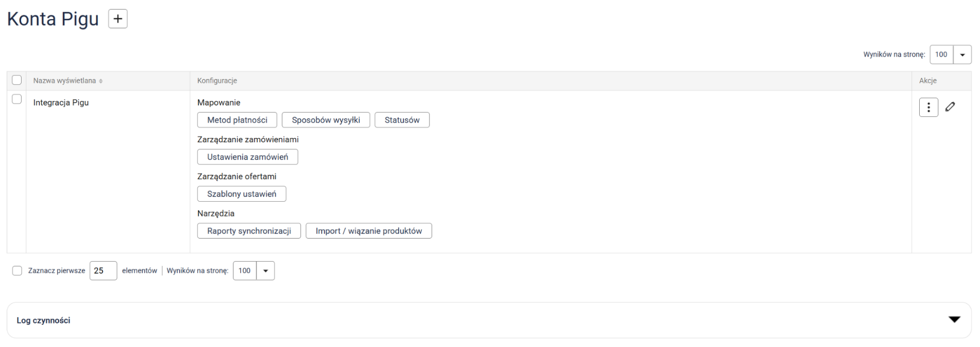
Task: Toggle the select-all checkbox in table header
Action: [17, 80]
